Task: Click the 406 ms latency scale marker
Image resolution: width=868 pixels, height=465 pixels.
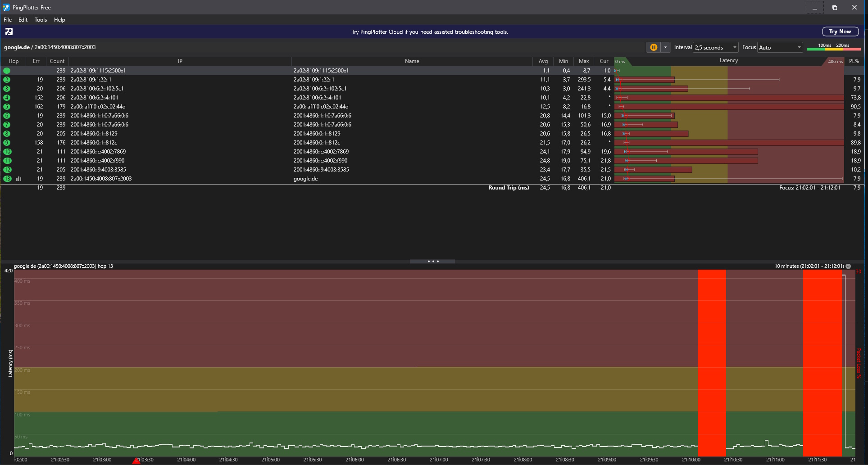Action: [835, 62]
